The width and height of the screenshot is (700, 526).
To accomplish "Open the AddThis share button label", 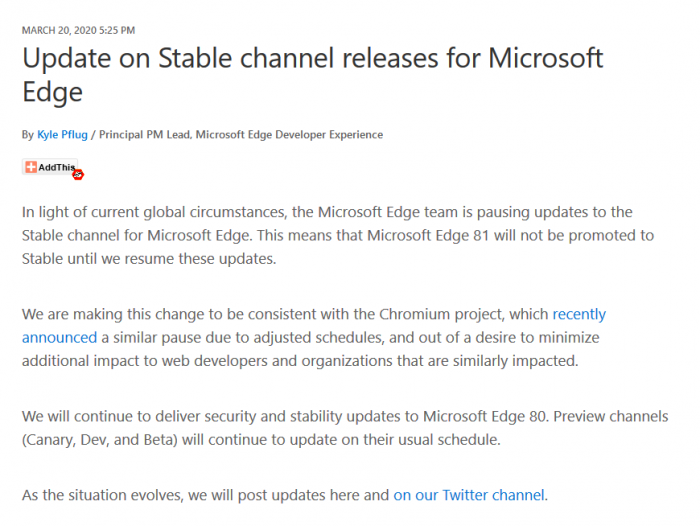I will pos(56,167).
